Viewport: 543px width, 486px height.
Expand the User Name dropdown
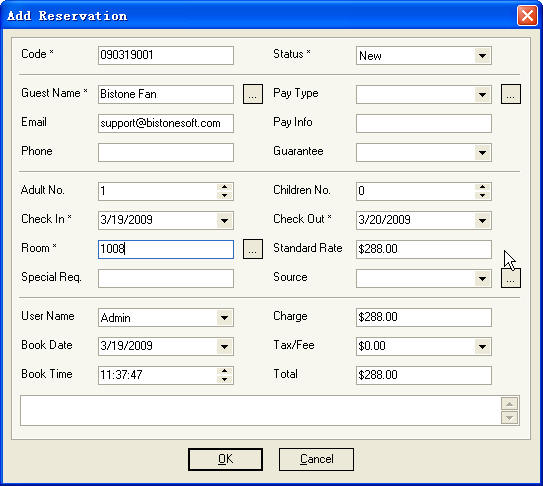point(224,317)
